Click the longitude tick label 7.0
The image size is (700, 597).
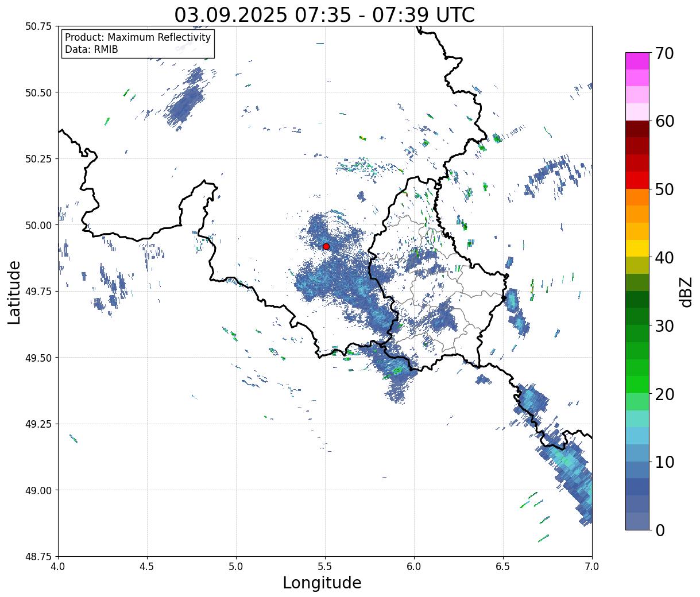[x=592, y=567]
